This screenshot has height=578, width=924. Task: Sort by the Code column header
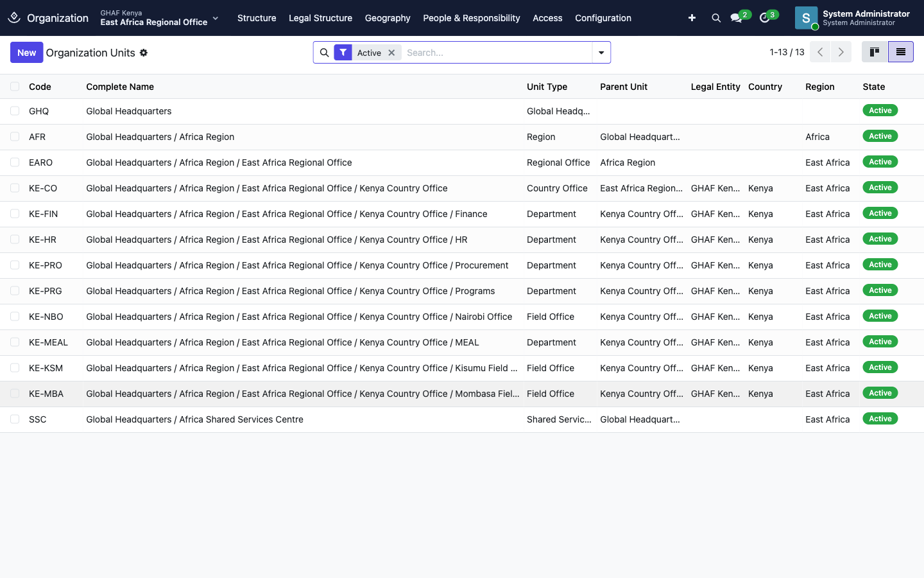point(40,87)
